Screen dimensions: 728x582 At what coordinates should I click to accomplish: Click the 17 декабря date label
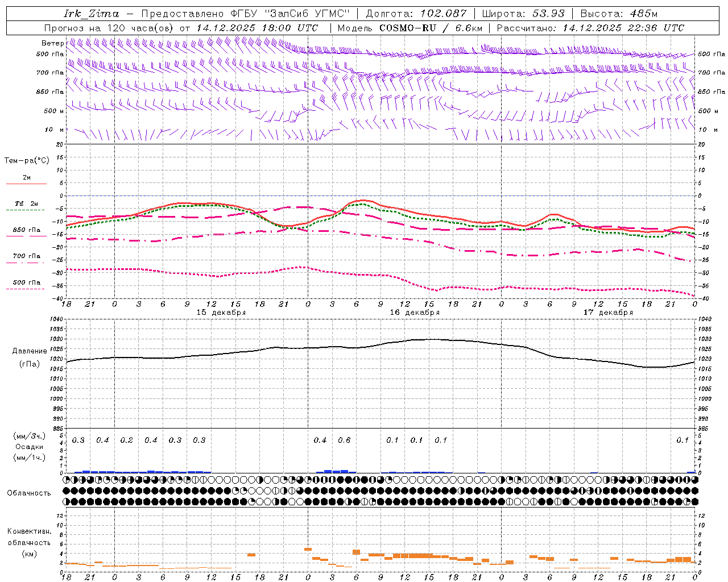608,313
